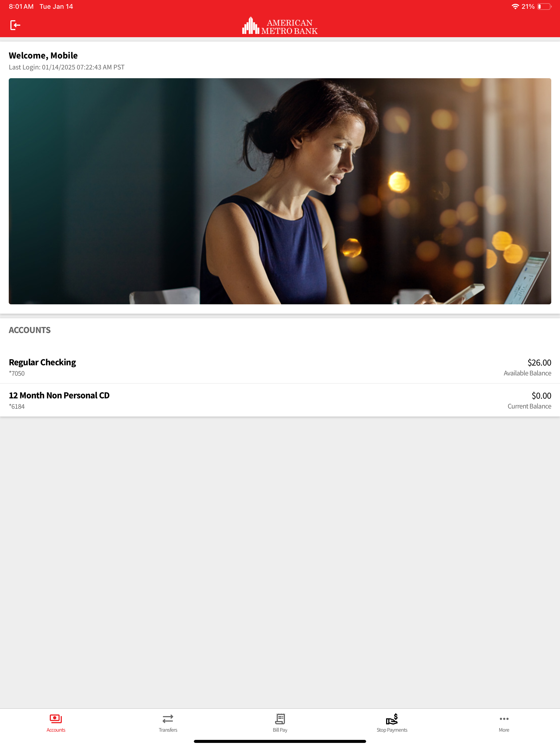Click the ACCOUNTS section heading
Viewport: 560px width, 747px height.
[x=30, y=330]
